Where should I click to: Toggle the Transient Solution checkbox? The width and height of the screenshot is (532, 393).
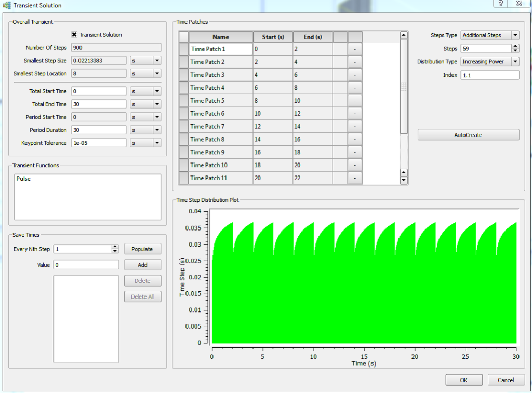coord(74,35)
